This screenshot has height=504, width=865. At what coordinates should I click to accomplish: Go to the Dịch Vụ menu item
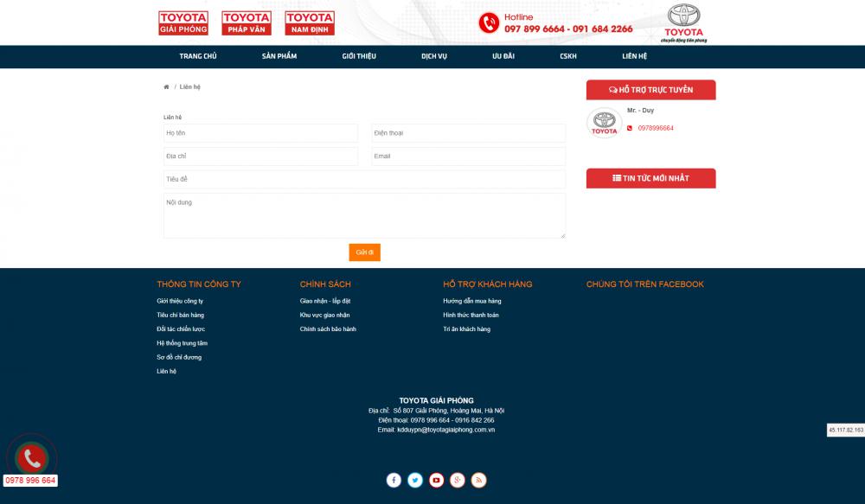(434, 56)
